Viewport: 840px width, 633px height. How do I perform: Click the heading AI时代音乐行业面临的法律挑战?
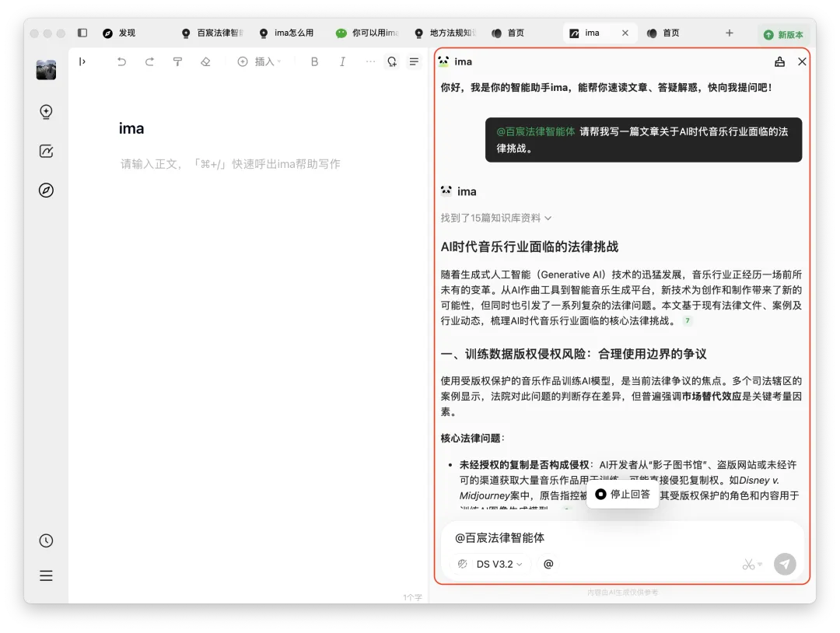coord(530,247)
